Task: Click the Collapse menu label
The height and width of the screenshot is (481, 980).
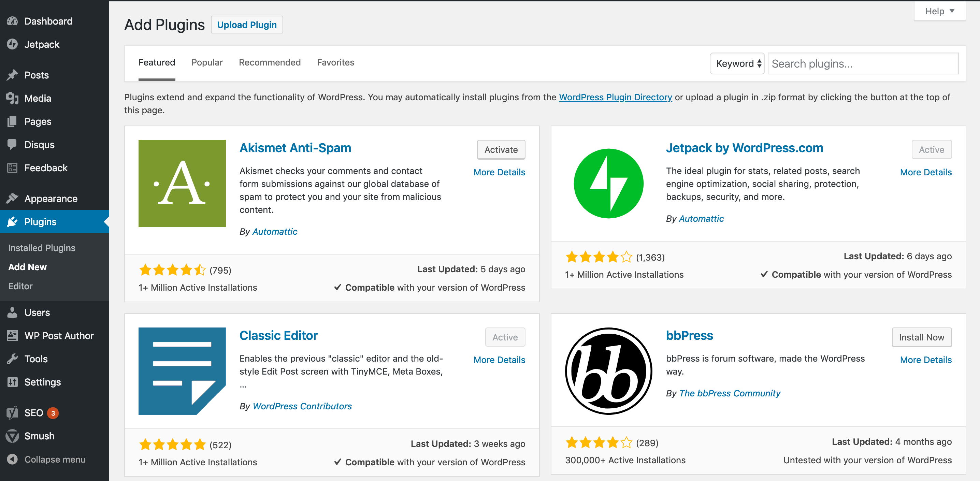Action: point(55,459)
